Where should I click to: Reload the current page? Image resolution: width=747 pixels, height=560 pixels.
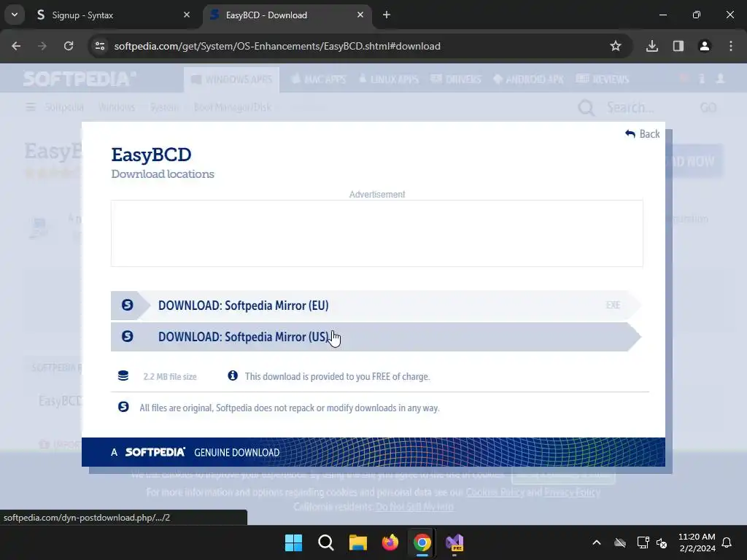tap(69, 46)
